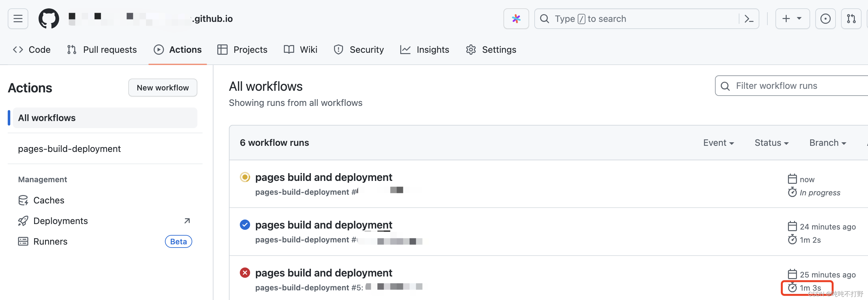The width and height of the screenshot is (868, 300).
Task: Click the calendar icon beside '24 minutes ago'
Action: pyautogui.click(x=792, y=226)
